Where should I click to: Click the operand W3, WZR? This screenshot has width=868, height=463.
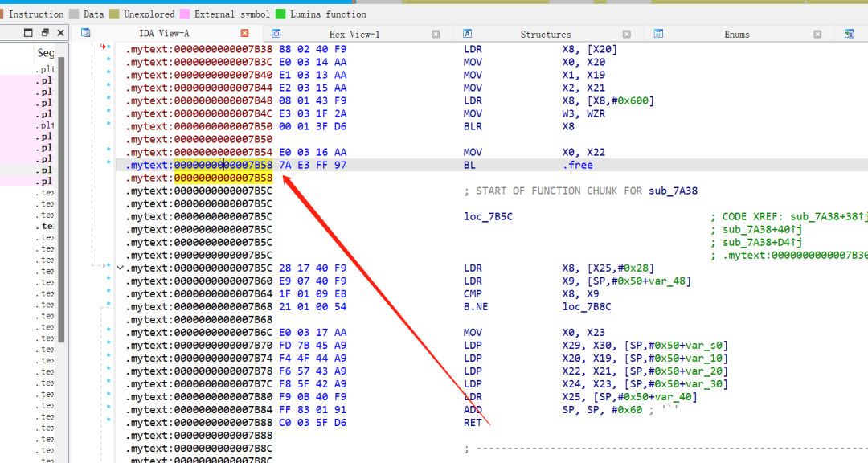583,113
